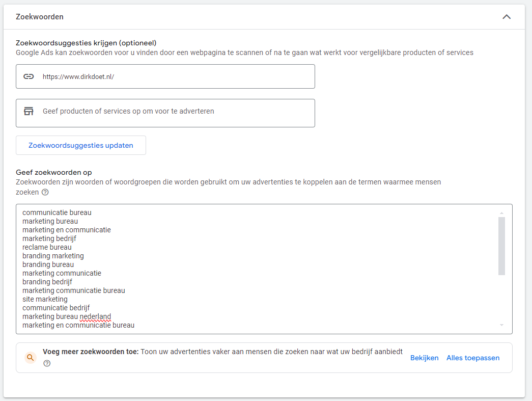Click the link icon in the URL field
Viewport: 532px width, 401px height.
29,76
